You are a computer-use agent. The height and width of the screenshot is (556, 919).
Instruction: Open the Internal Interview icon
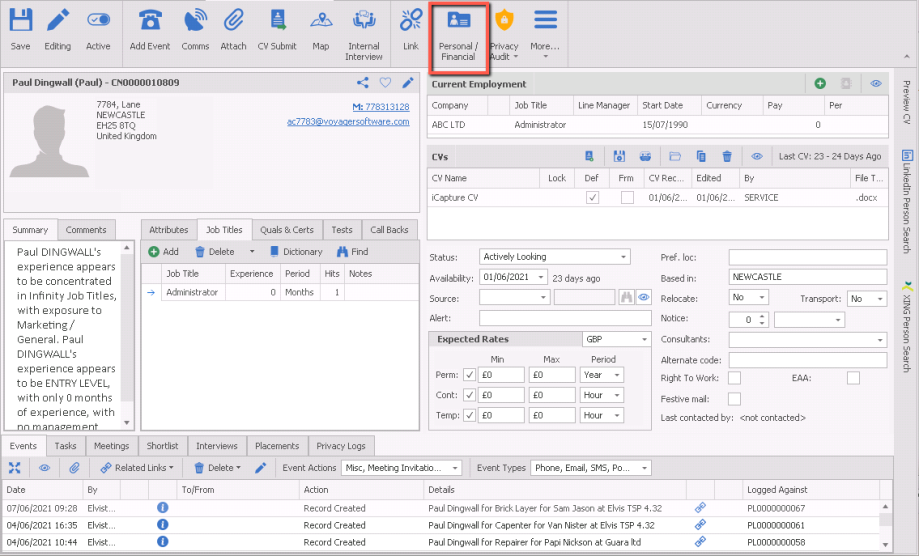click(364, 21)
